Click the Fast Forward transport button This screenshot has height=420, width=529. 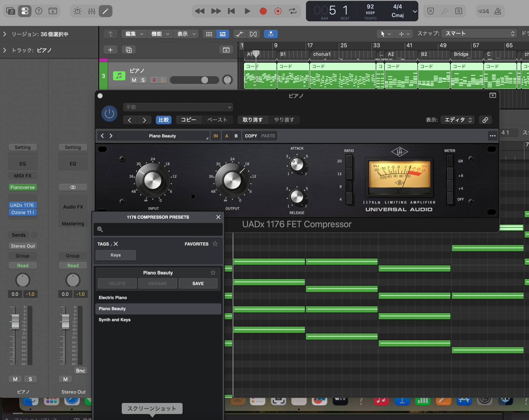coord(216,11)
